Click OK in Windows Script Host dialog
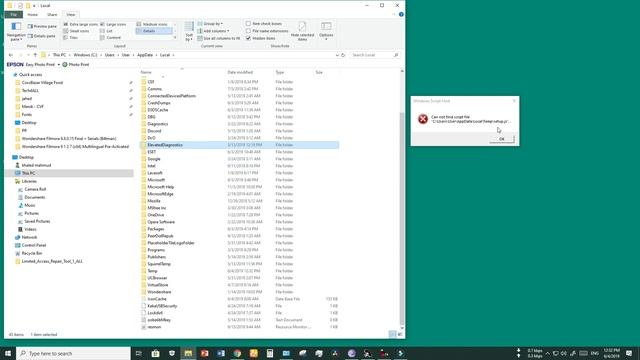640x360 pixels. 502,139
